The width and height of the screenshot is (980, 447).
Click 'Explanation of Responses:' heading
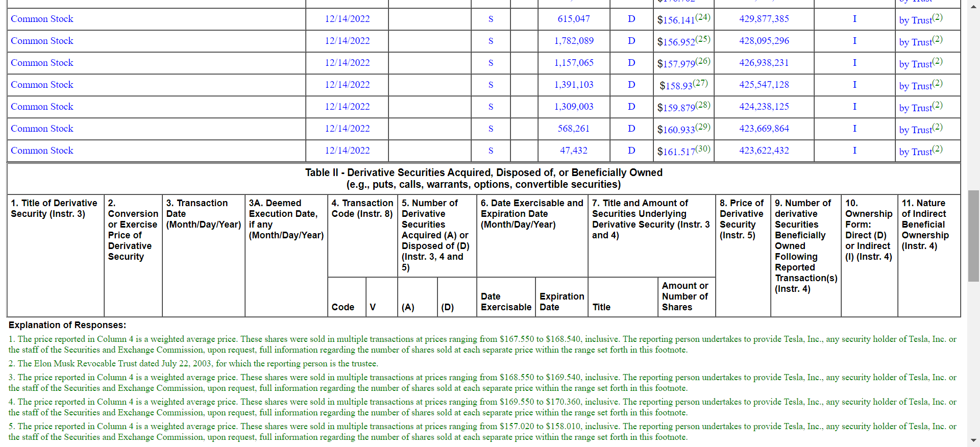click(67, 325)
